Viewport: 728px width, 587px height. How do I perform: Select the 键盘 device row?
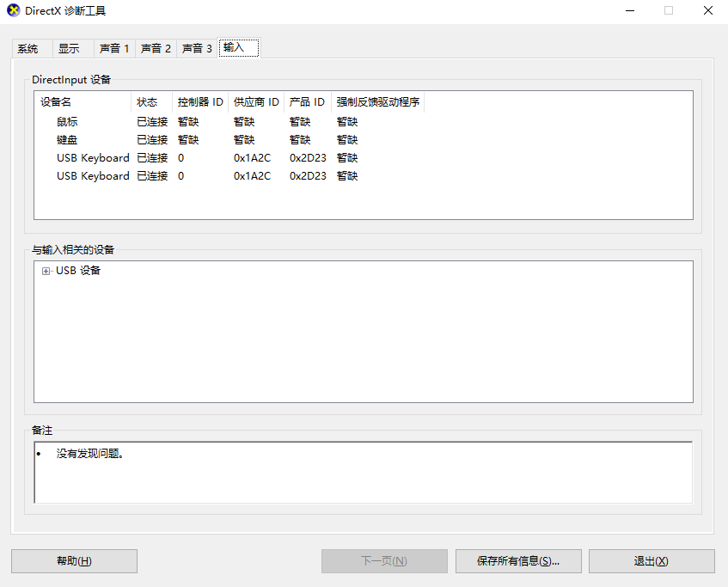click(67, 140)
